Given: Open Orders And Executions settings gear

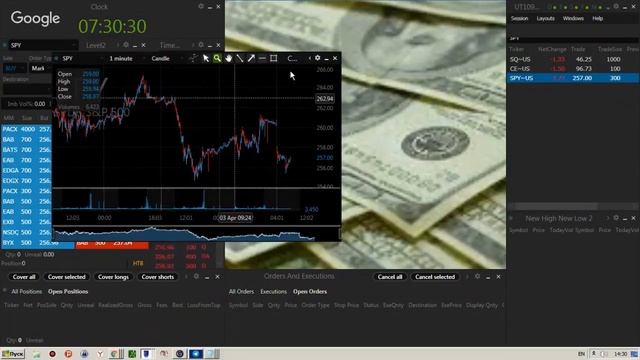Looking at the screenshot, I should [x=477, y=276].
